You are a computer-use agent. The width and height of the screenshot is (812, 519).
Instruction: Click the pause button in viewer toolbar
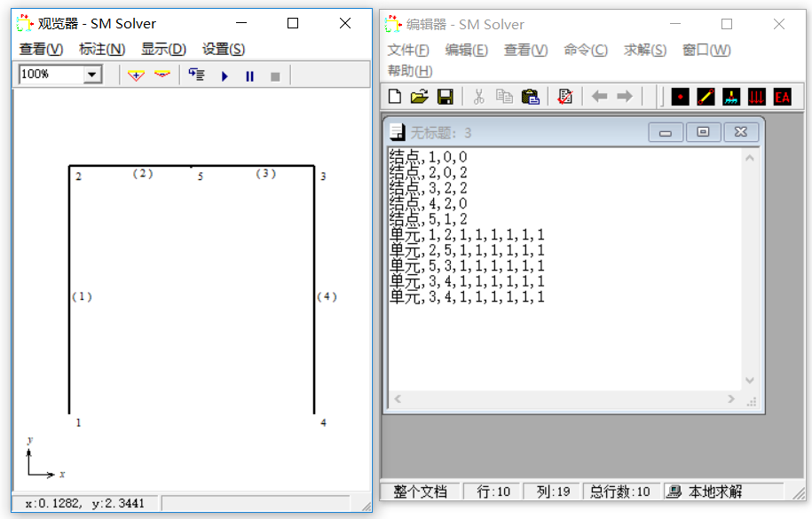pyautogui.click(x=249, y=76)
